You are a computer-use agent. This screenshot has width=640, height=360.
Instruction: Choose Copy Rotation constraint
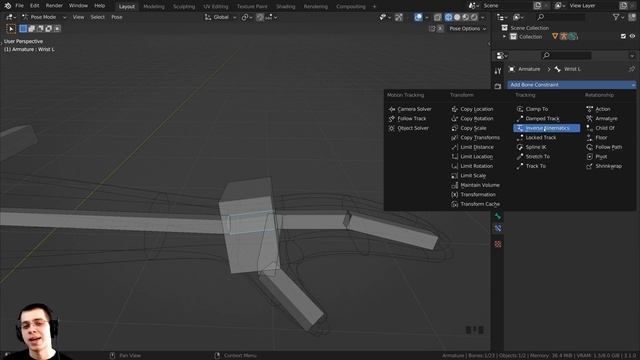click(x=476, y=118)
